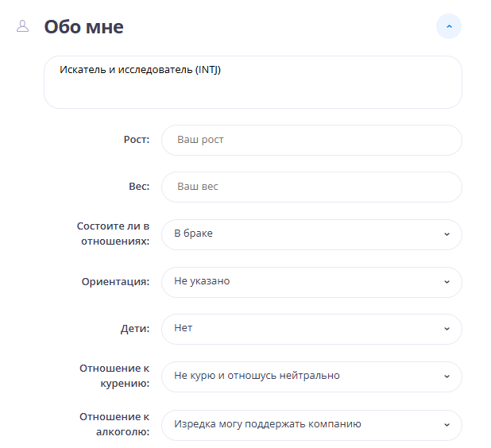Click the chevron arrow in the Ориентация dropdown
The image size is (491, 448).
[x=447, y=282]
